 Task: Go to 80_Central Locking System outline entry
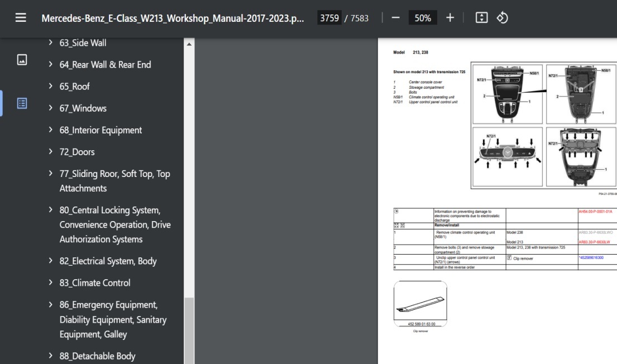point(115,224)
